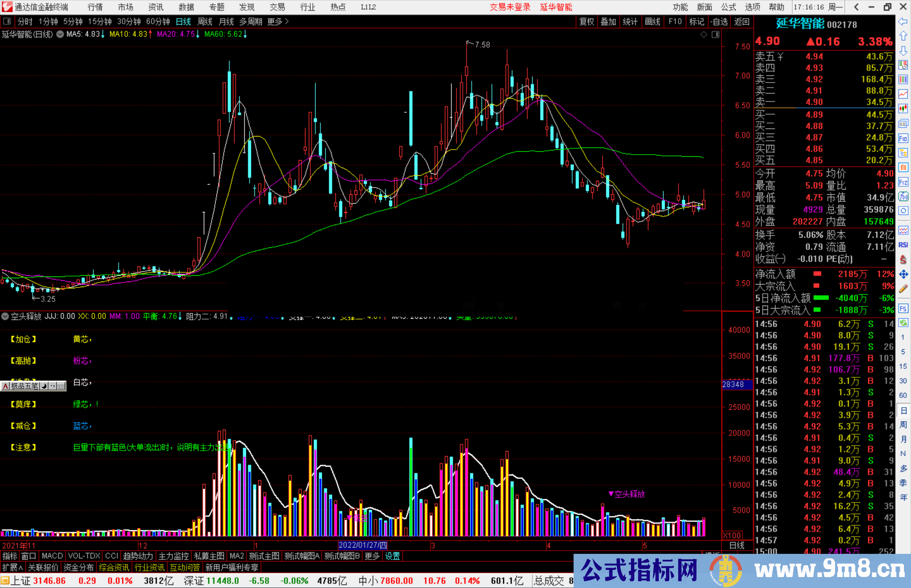Select the pencil drawing tool icon
This screenshot has width=911, height=588.
pos(903,289)
